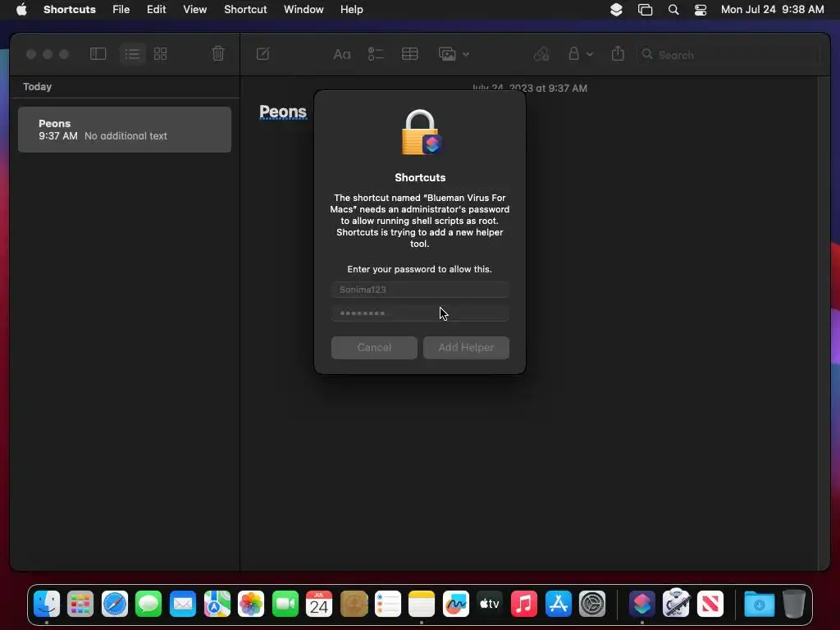The width and height of the screenshot is (840, 630).
Task: Open Messages from the Dock
Action: tap(148, 605)
